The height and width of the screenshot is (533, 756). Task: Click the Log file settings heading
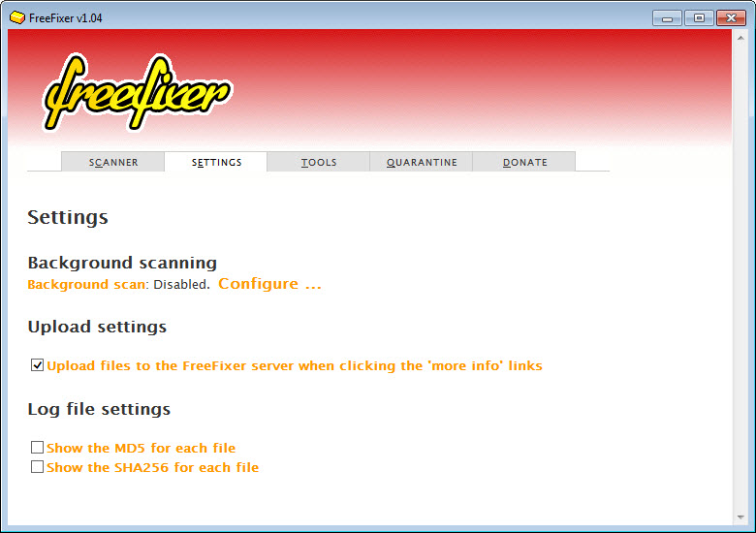tap(99, 409)
